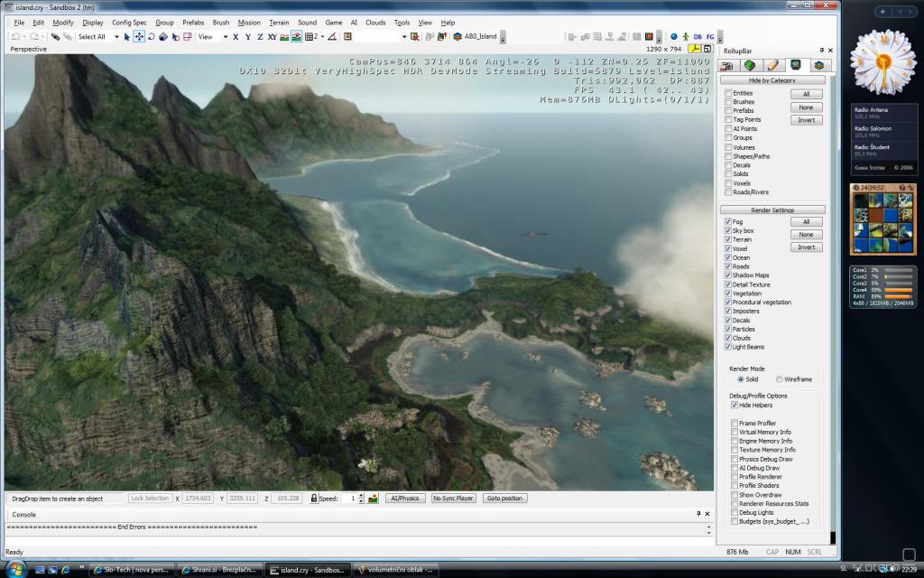Increase the Speed value spinner

361,496
